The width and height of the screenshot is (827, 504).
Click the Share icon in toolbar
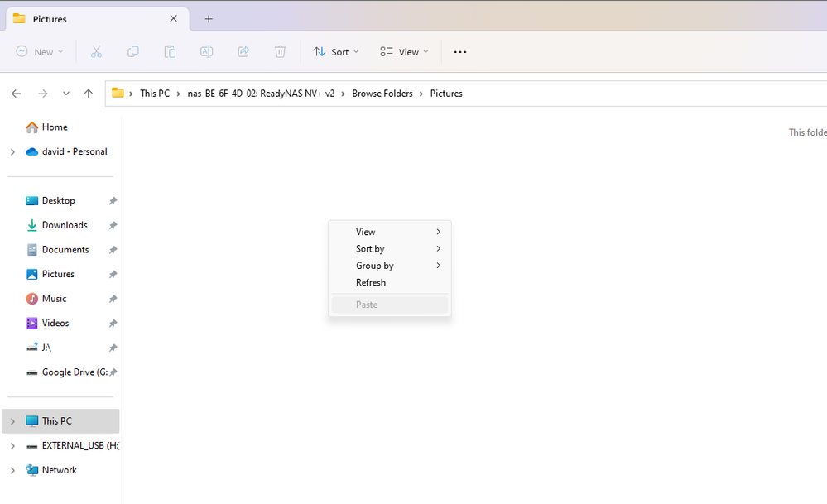243,52
